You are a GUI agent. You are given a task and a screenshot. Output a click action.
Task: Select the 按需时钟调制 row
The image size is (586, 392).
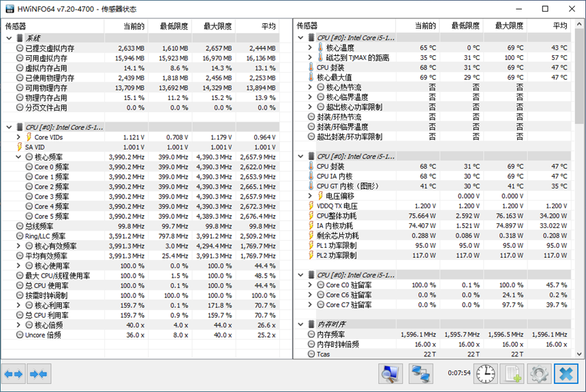click(140, 295)
